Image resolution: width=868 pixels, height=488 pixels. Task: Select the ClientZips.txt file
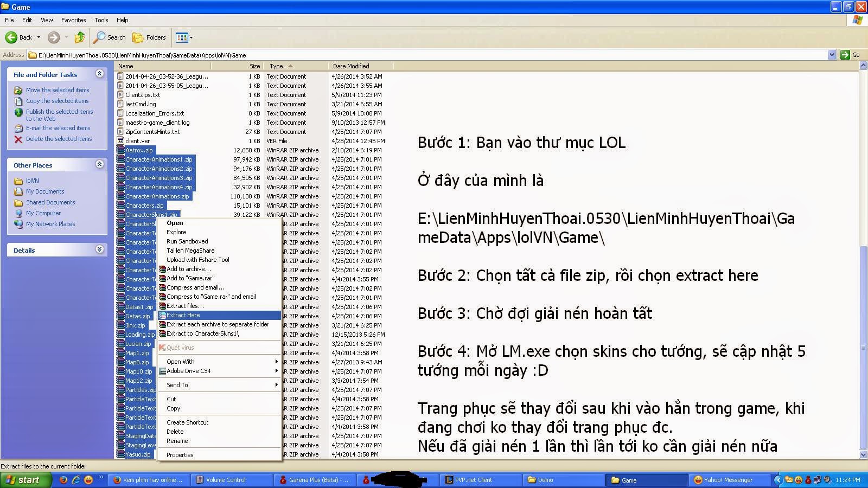143,95
